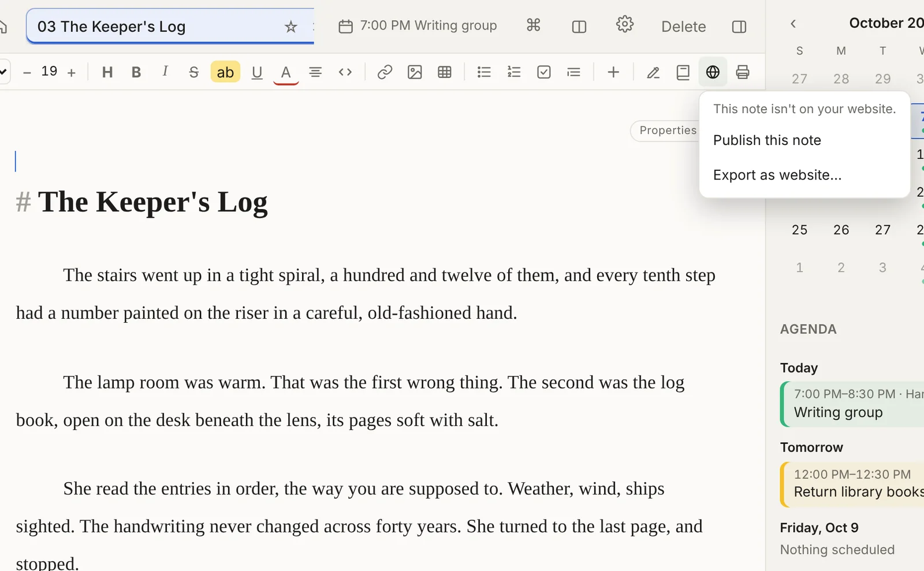This screenshot has height=571, width=924.
Task: Expand the Properties section
Action: [x=665, y=130]
